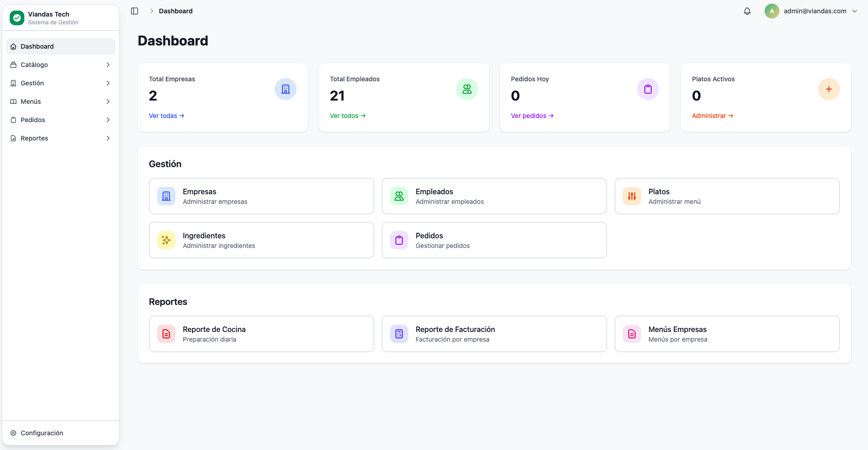Toggle the sidebar collapse icon
The image size is (868, 450).
[135, 11]
